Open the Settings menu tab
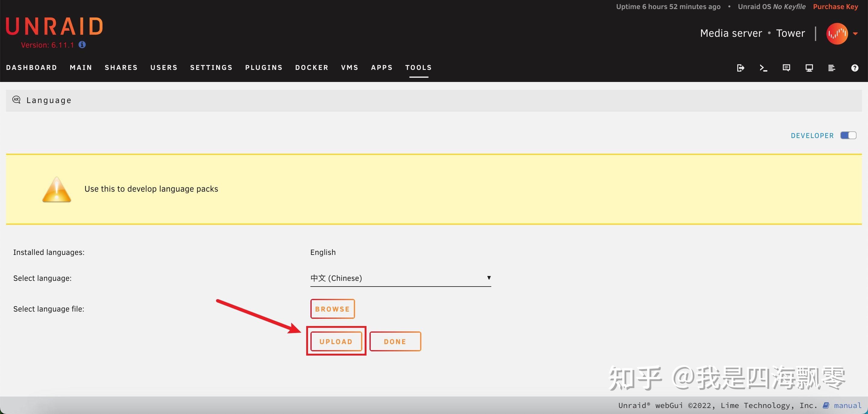The height and width of the screenshot is (414, 868). tap(211, 67)
